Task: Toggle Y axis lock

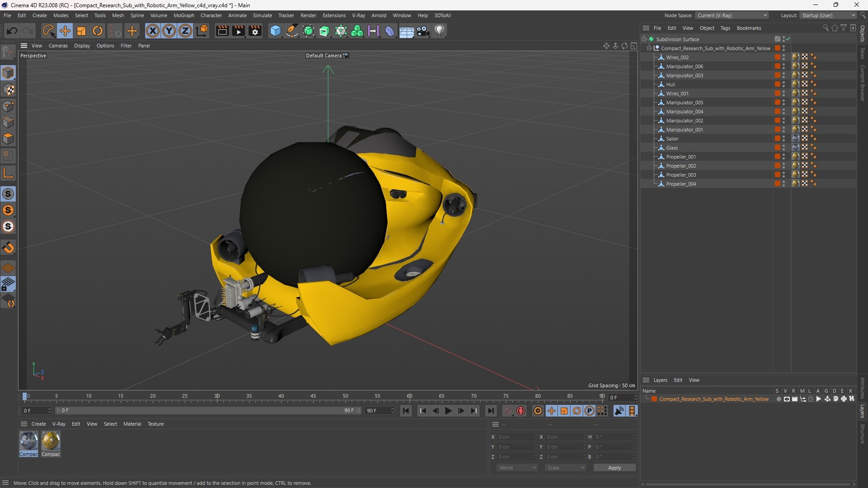Action: [x=169, y=31]
